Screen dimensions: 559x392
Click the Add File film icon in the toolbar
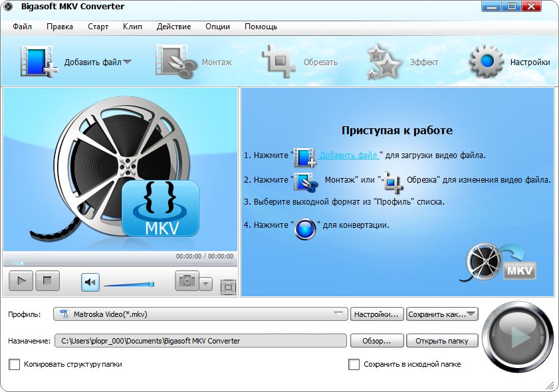39,61
